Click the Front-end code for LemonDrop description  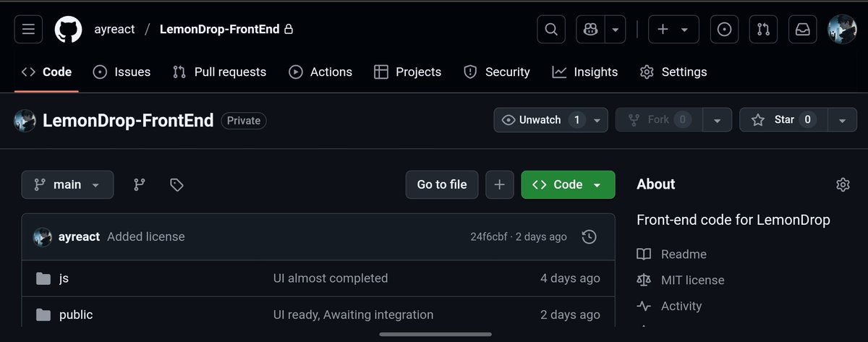(x=733, y=220)
